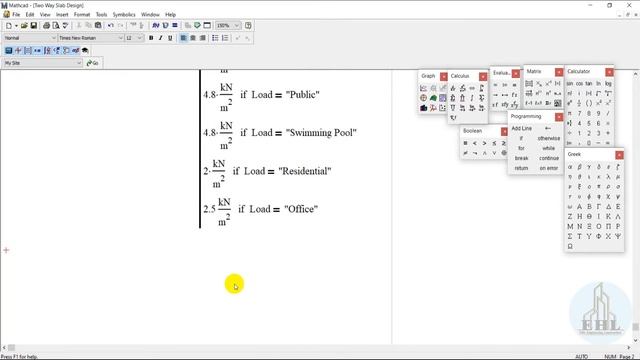Open the Calculator toolbar from Math toolbar
This screenshot has width=640, height=360.
(9, 51)
